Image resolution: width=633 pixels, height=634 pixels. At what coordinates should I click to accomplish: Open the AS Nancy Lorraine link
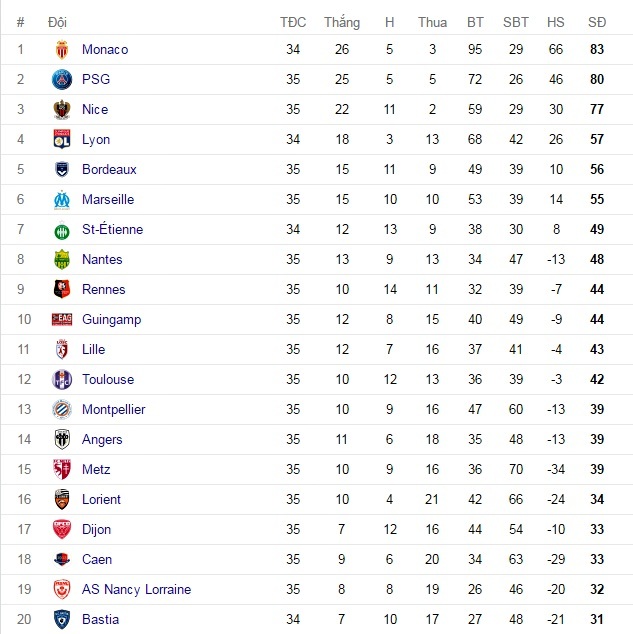pyautogui.click(x=136, y=589)
